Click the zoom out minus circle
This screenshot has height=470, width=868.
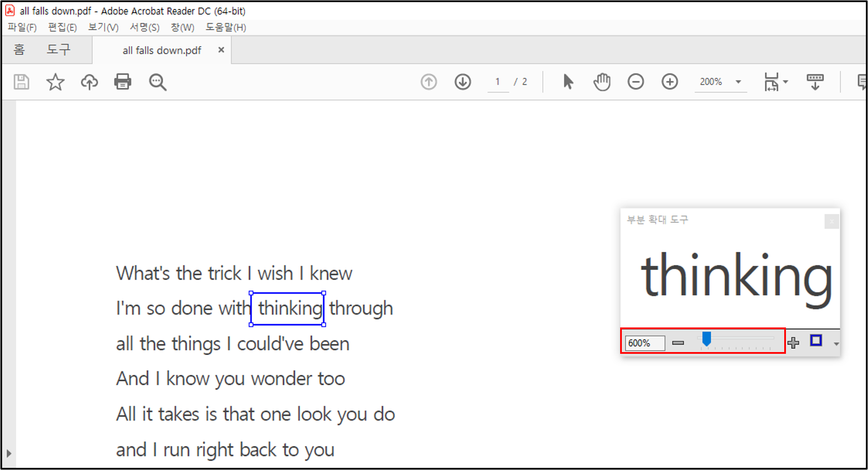(636, 82)
